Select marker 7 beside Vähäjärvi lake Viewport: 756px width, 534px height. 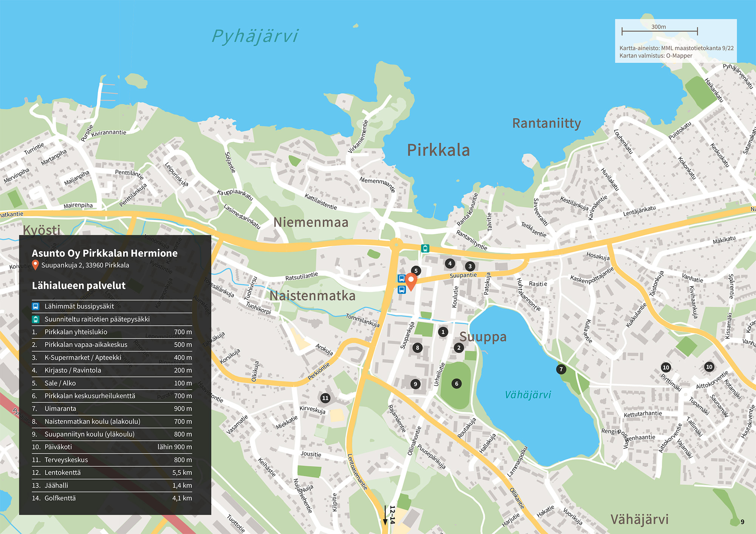pyautogui.click(x=561, y=369)
